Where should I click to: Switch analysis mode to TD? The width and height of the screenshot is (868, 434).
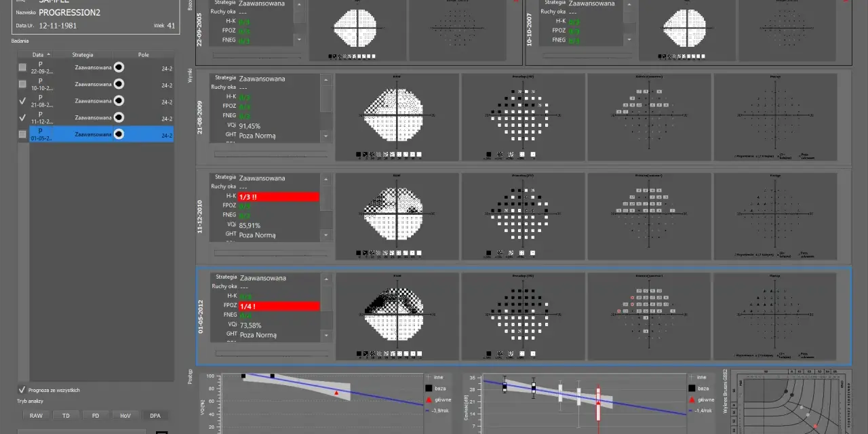click(66, 415)
